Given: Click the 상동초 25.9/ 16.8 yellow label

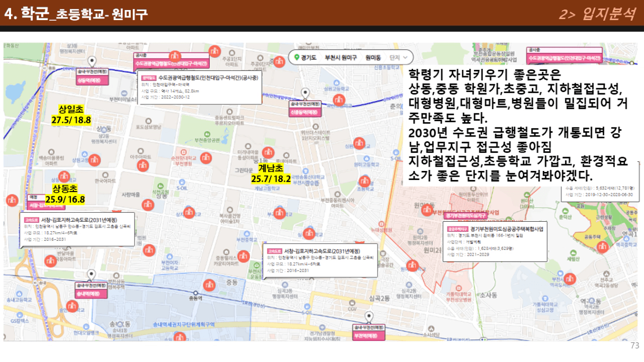Looking at the screenshot, I should pos(65,194).
